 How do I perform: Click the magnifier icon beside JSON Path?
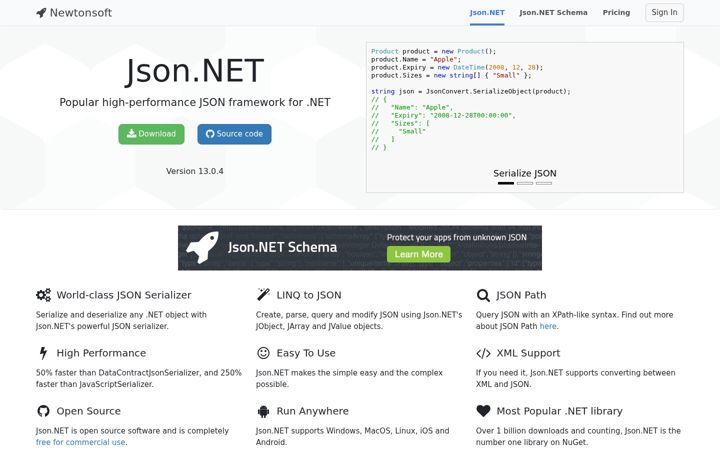pos(483,295)
